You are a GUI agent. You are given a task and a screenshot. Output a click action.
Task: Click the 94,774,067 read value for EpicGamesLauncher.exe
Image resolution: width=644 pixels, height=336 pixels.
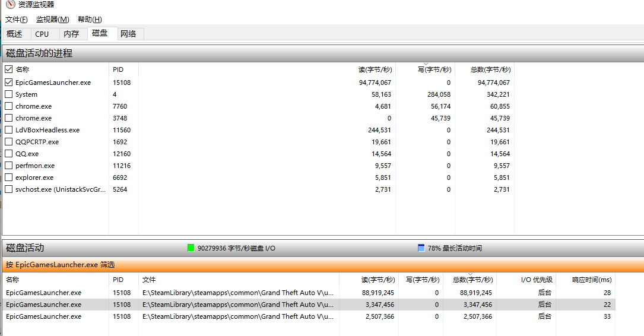[x=375, y=83]
